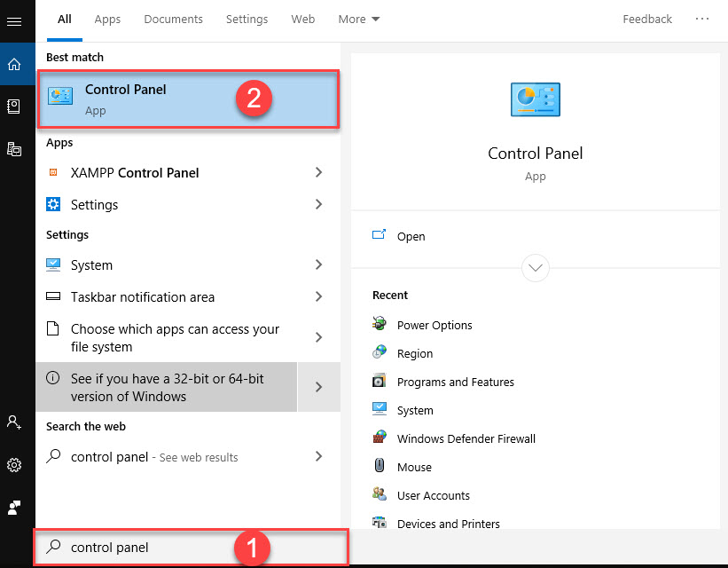The height and width of the screenshot is (568, 728).
Task: Select 'See if you have a 32-bit or 64-bit' result
Action: click(x=166, y=387)
